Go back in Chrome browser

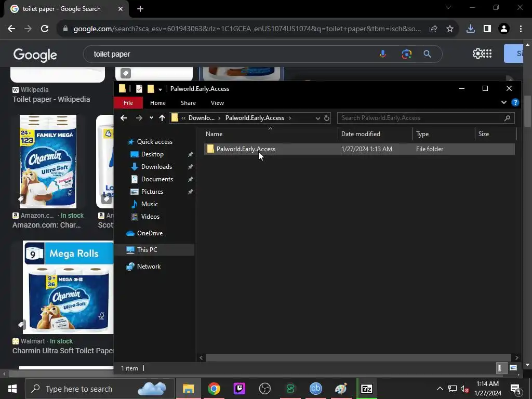11,29
